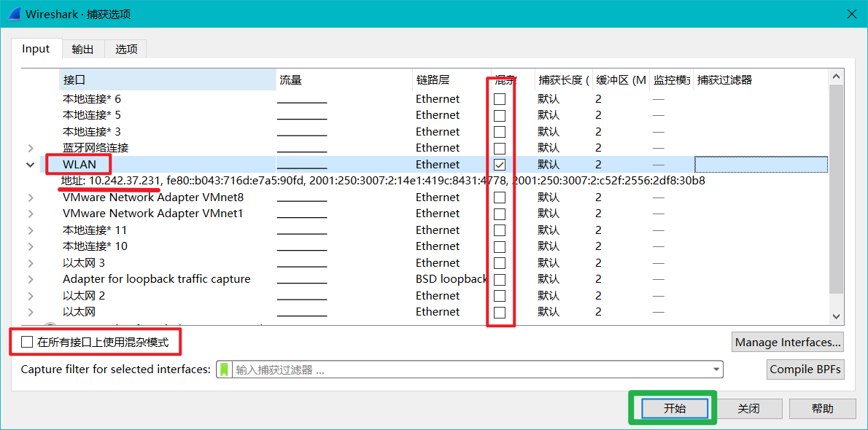Uncheck promiscuous mode for WLAN interface
Screen dimensions: 868x430
(x=500, y=165)
